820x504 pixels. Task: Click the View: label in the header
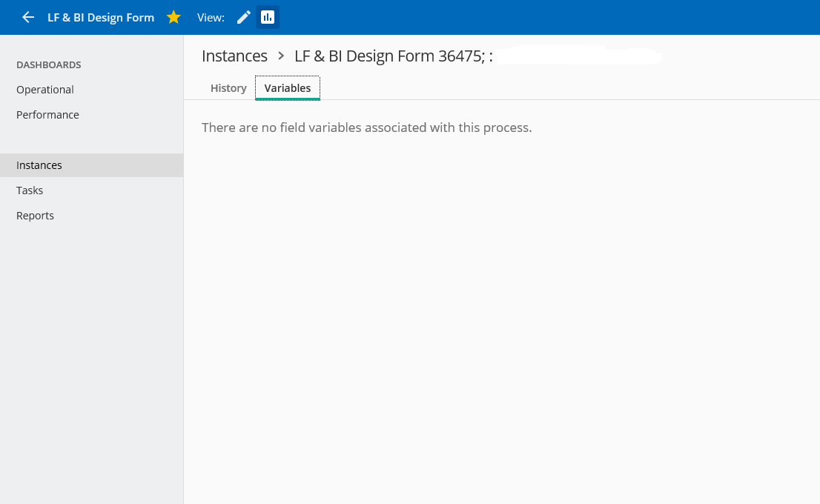[211, 17]
